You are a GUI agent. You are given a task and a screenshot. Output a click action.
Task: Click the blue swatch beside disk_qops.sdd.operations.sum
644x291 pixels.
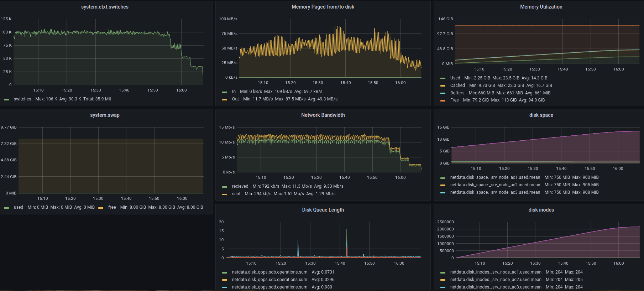[225, 287]
